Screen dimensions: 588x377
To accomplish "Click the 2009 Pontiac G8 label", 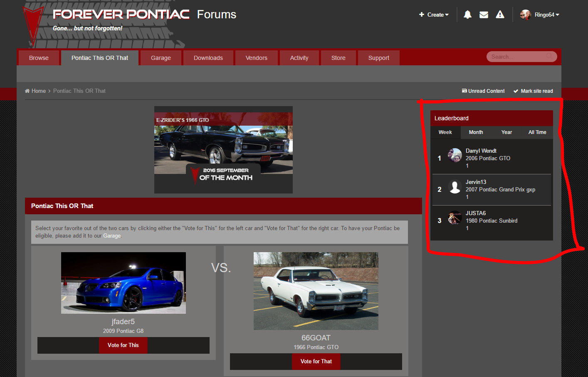I will (123, 331).
